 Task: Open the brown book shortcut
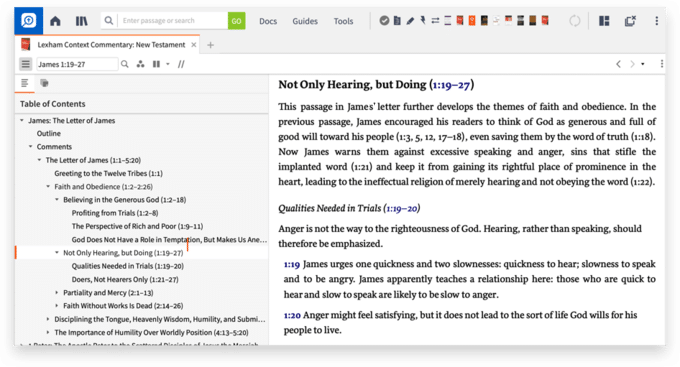tap(533, 20)
